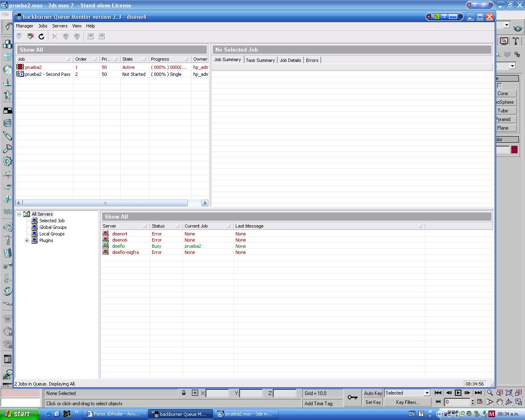
Task: Collapse the All Servers tree node
Action: tap(19, 214)
